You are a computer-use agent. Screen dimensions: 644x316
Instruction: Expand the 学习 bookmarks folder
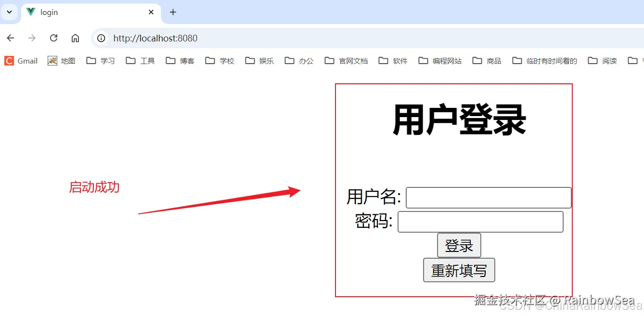click(100, 61)
